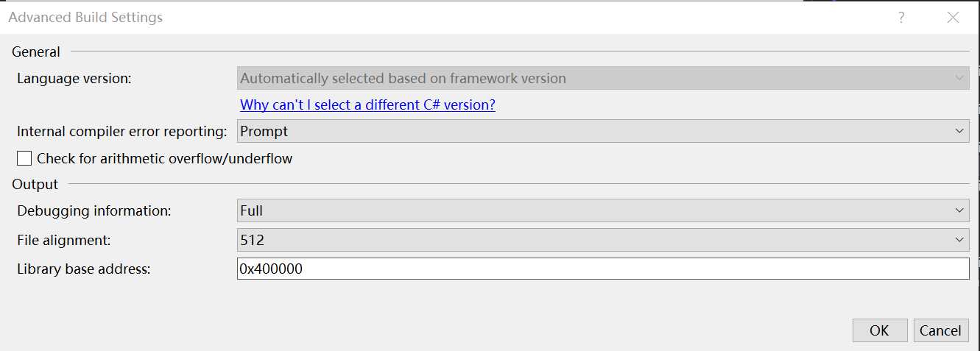Confirm settings with the OK button

(x=879, y=330)
